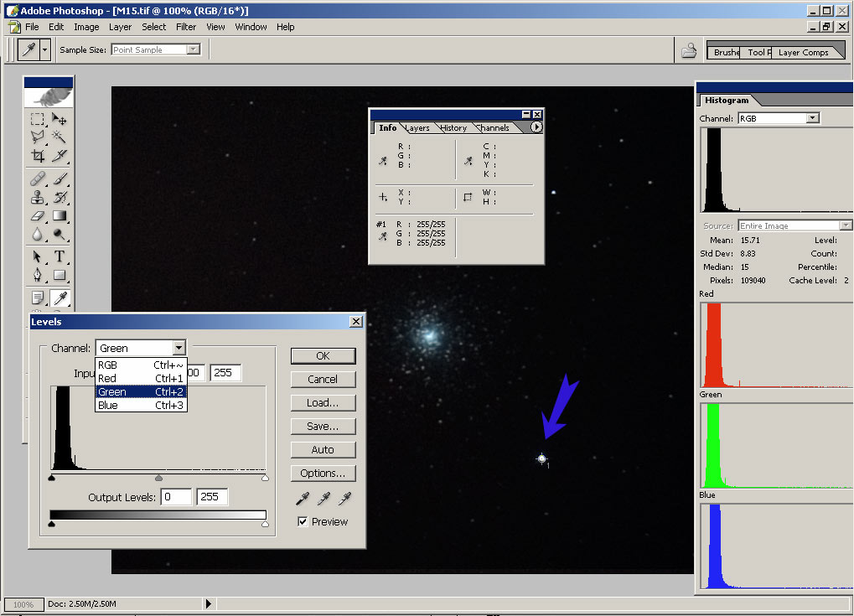Viewport: 854px width, 616px height.
Task: Click the gray midtone input slider
Action: (x=158, y=478)
